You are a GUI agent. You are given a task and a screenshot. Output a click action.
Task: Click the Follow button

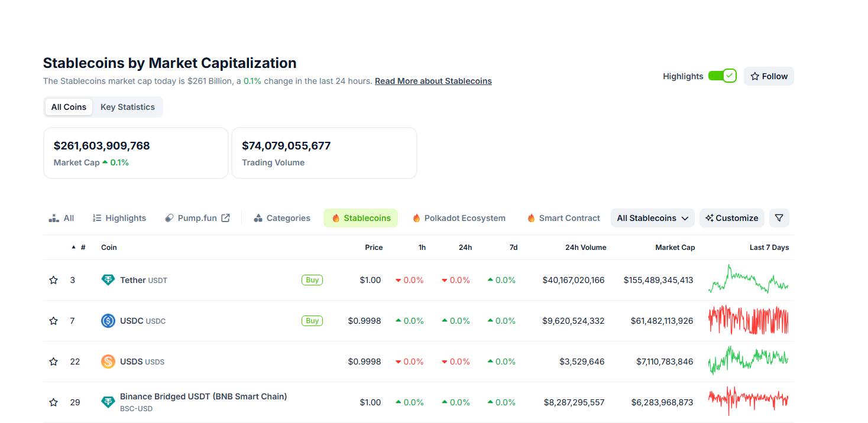pos(768,76)
